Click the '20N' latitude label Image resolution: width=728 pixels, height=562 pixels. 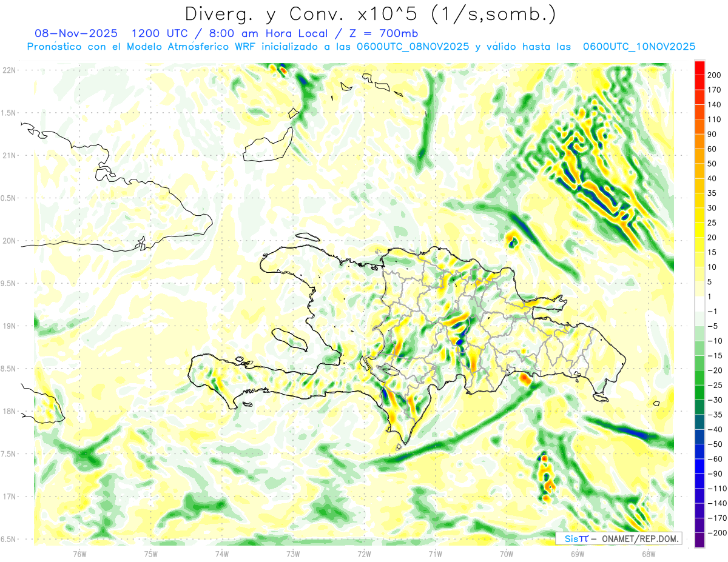click(x=10, y=241)
